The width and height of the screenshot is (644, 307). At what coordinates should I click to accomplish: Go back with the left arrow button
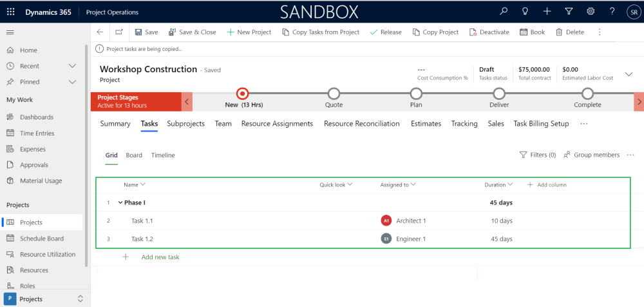tap(100, 32)
